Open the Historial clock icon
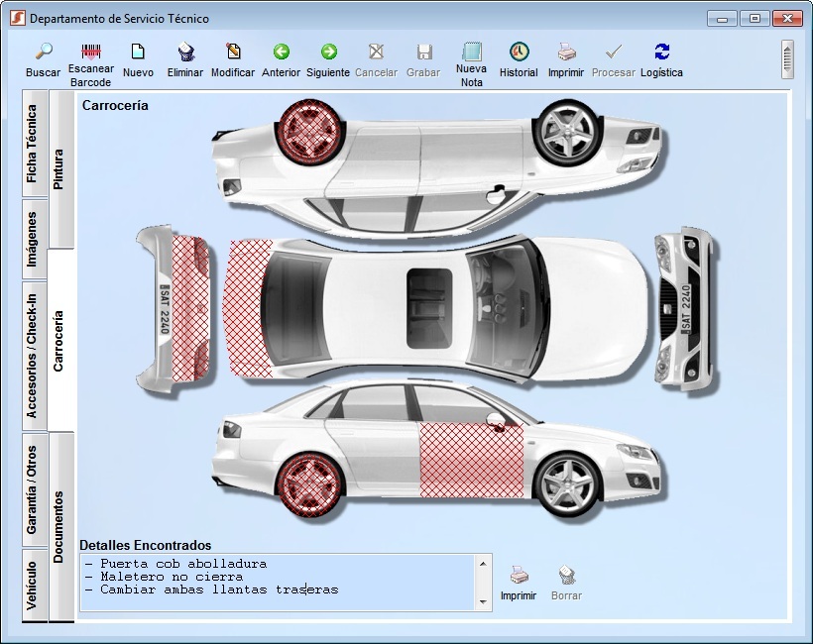 [519, 53]
